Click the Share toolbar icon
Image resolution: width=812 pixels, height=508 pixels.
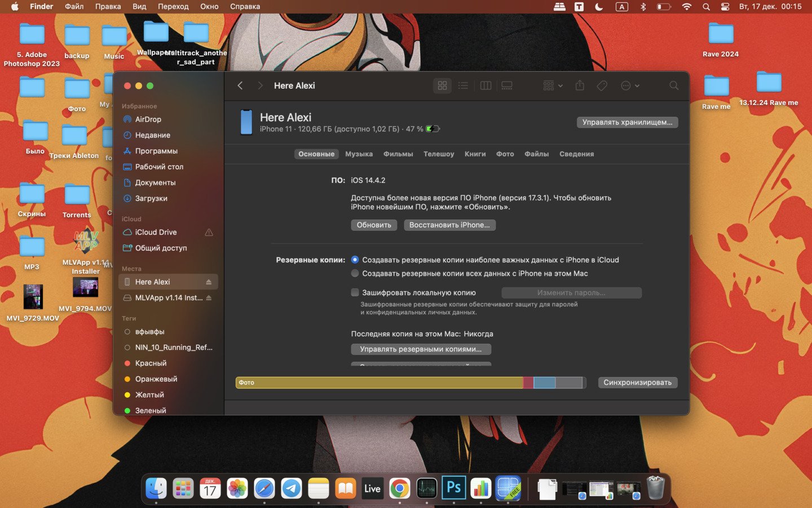point(580,86)
